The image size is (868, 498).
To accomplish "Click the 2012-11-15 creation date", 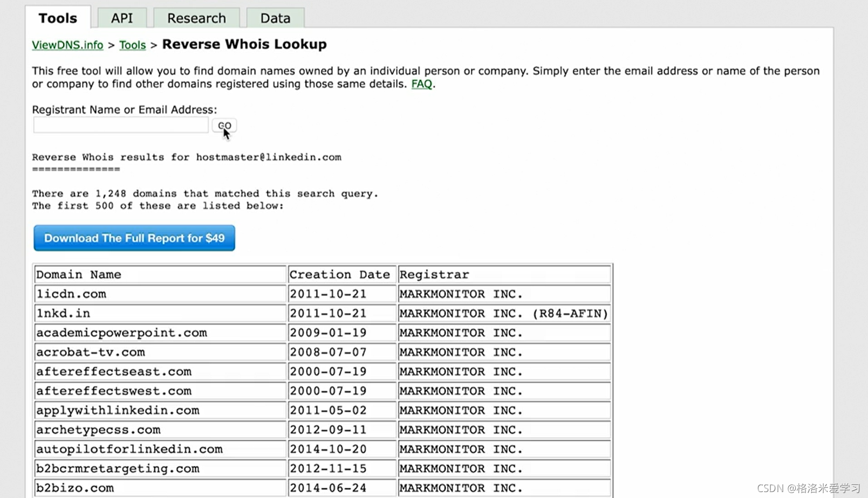I will (x=342, y=468).
